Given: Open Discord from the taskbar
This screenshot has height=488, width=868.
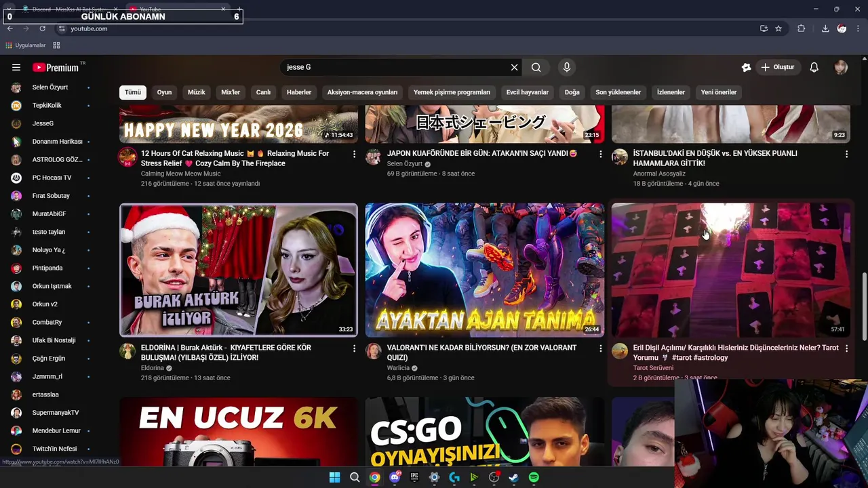Looking at the screenshot, I should tap(394, 477).
